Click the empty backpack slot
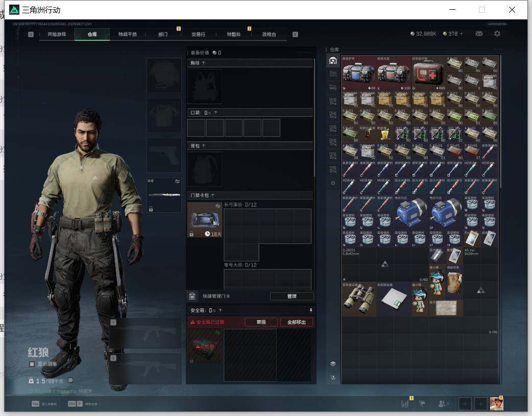Viewport: 532px width, 416px height. [205, 169]
